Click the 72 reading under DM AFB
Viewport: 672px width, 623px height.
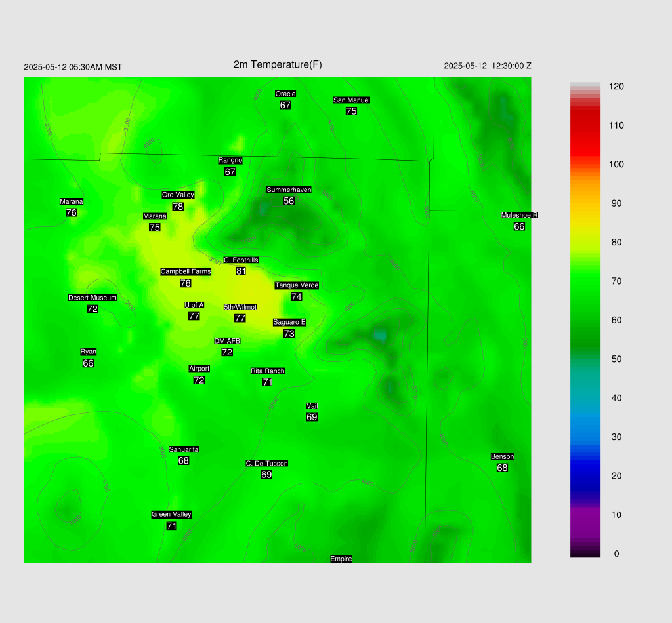(227, 352)
